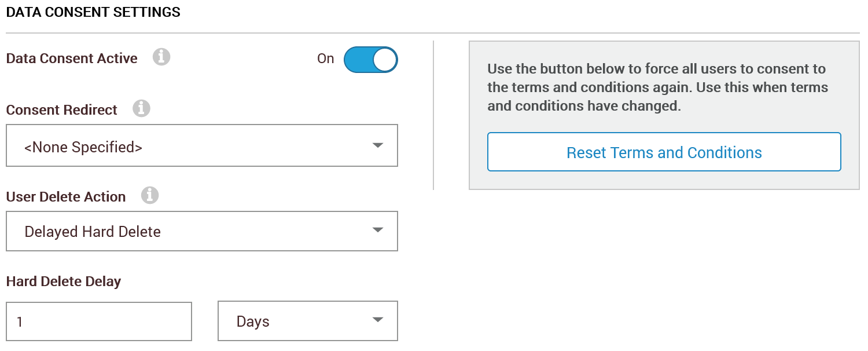
Task: Click the Consent Redirect label text
Action: coord(62,110)
